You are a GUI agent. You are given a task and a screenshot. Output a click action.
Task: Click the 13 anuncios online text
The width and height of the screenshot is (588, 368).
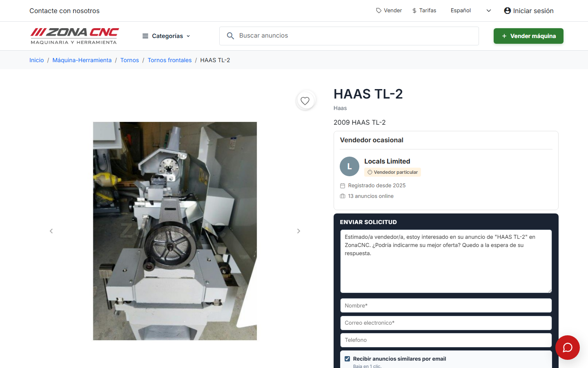pos(371,196)
